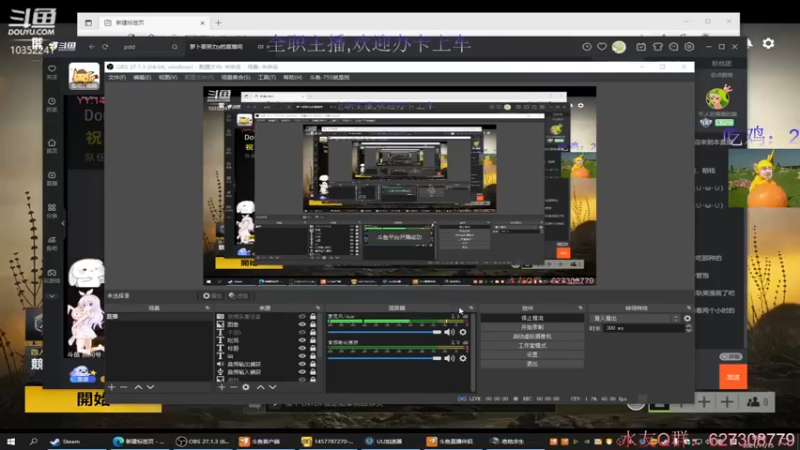Add a new scene with plus icon
Screen dimensions: 800x450
[x=111, y=387]
